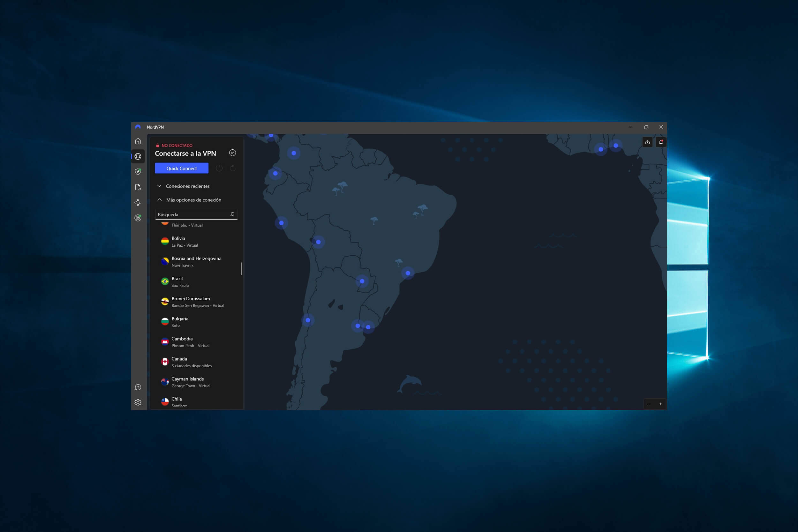Click the search field for server locations

[x=196, y=214]
